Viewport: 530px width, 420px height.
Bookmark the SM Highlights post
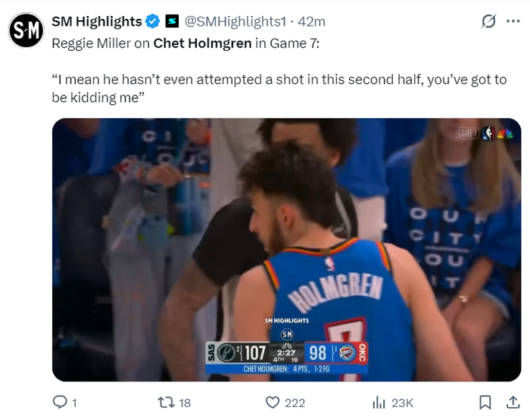coord(485,403)
